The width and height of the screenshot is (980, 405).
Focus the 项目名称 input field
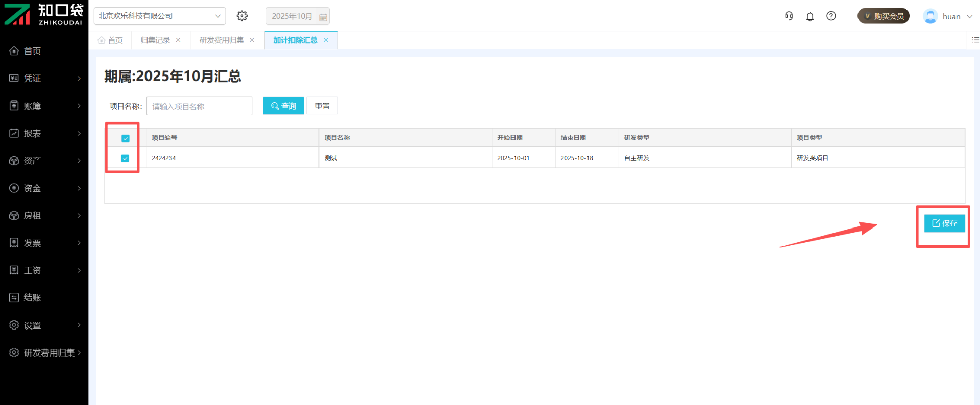tap(199, 106)
